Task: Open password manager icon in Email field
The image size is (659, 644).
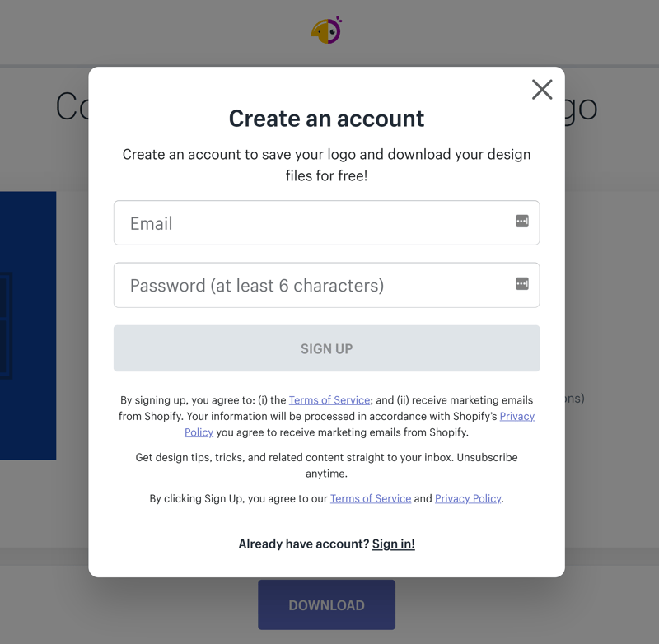Action: (x=522, y=221)
